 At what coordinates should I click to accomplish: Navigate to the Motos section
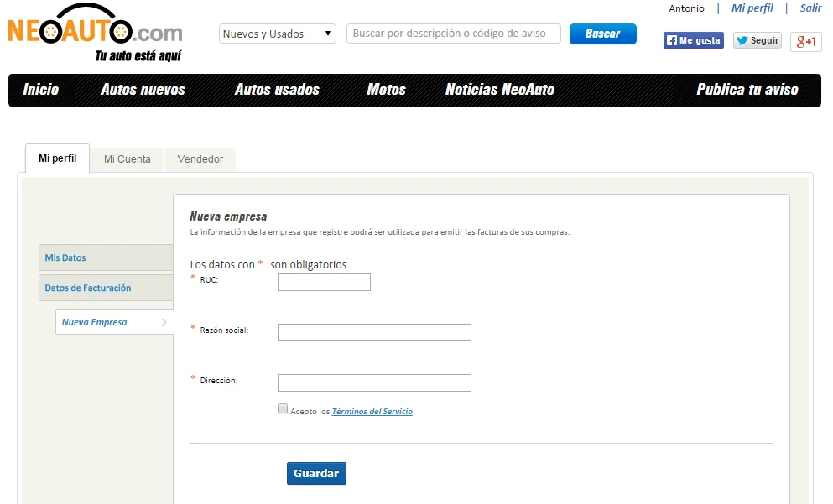pos(386,90)
